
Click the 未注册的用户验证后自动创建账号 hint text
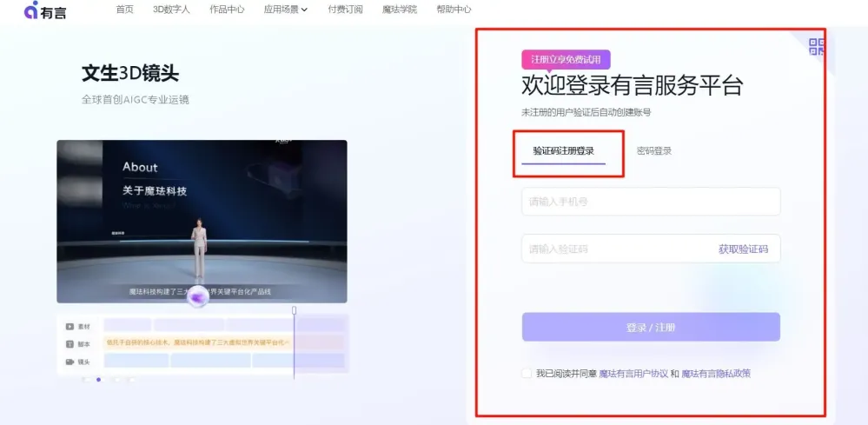pyautogui.click(x=586, y=112)
